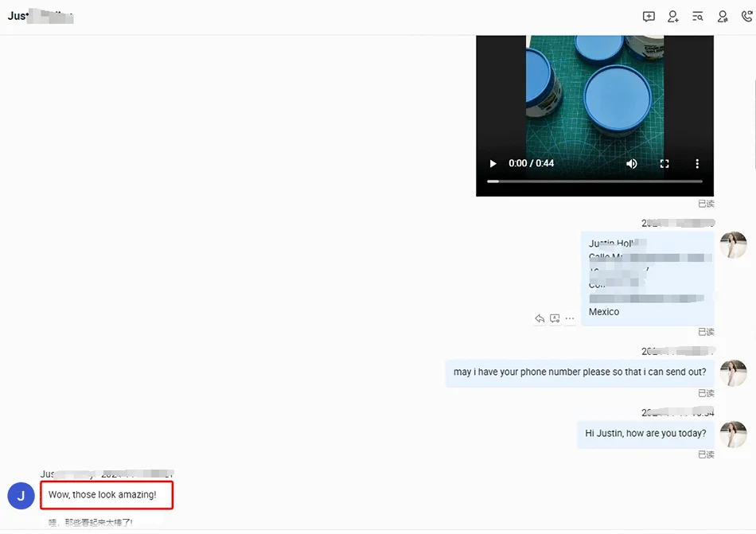Click the contact name in chat header

click(40, 17)
